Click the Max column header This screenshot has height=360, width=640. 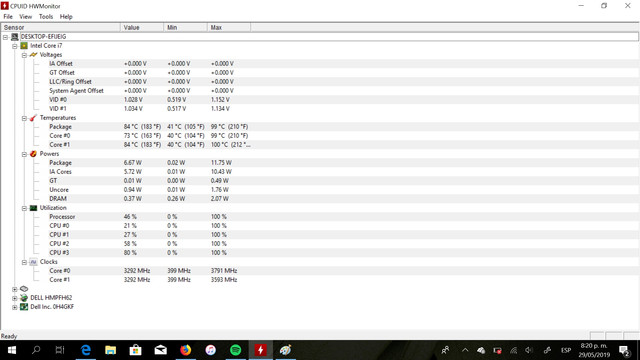click(229, 27)
